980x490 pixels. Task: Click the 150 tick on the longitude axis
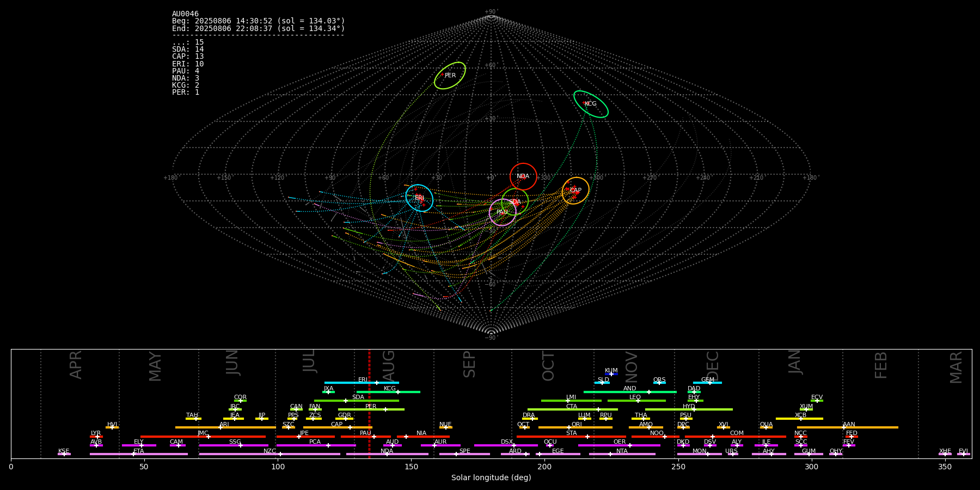[411, 467]
